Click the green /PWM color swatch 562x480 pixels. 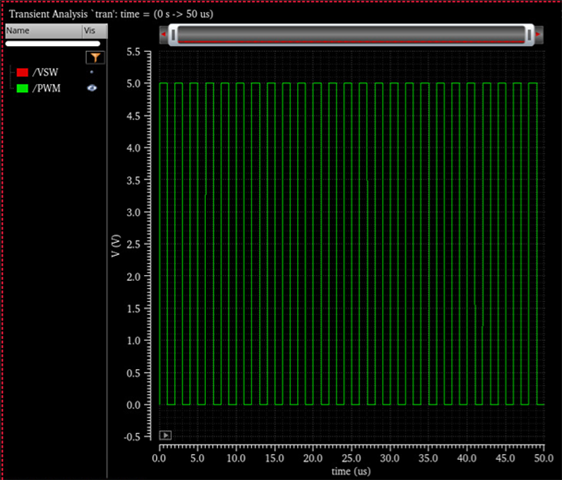point(22,88)
